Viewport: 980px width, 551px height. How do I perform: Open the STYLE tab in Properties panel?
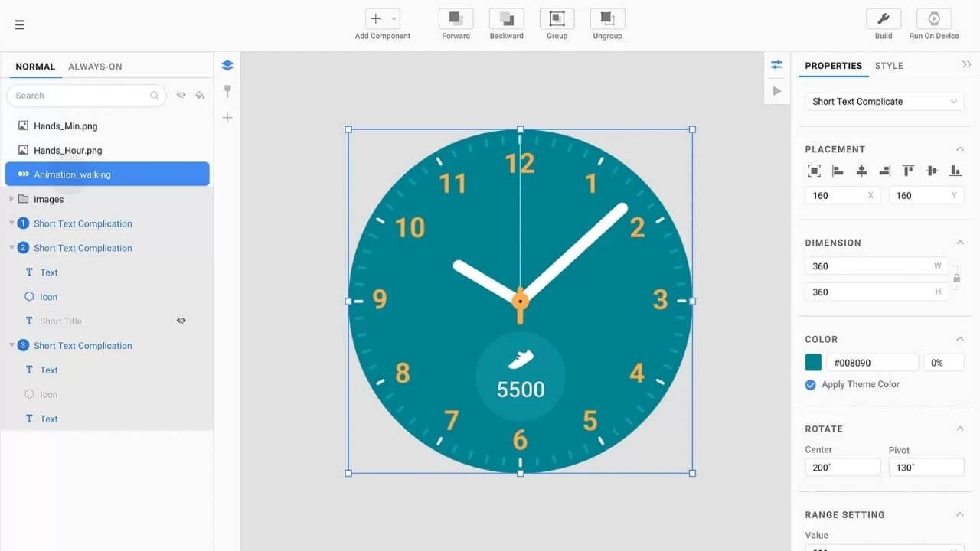(889, 66)
